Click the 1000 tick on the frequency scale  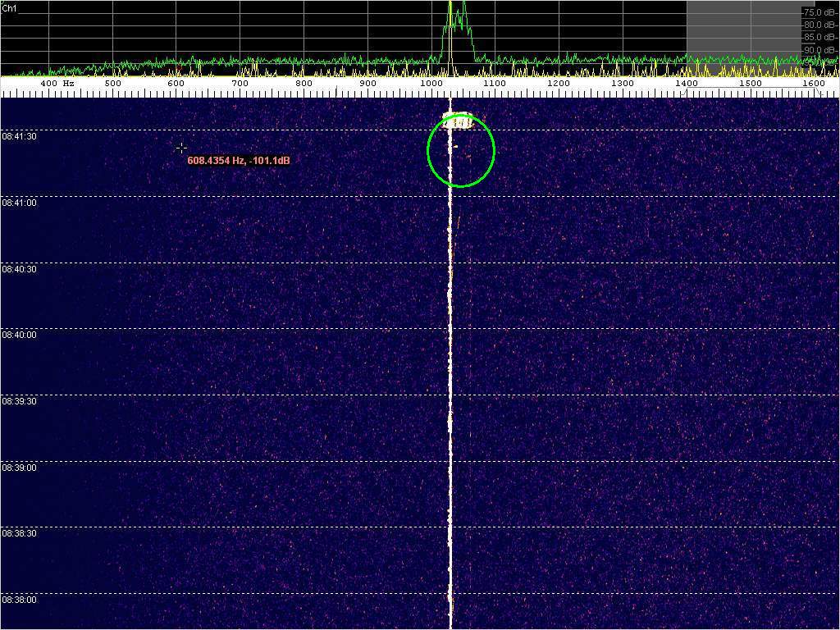tap(431, 84)
